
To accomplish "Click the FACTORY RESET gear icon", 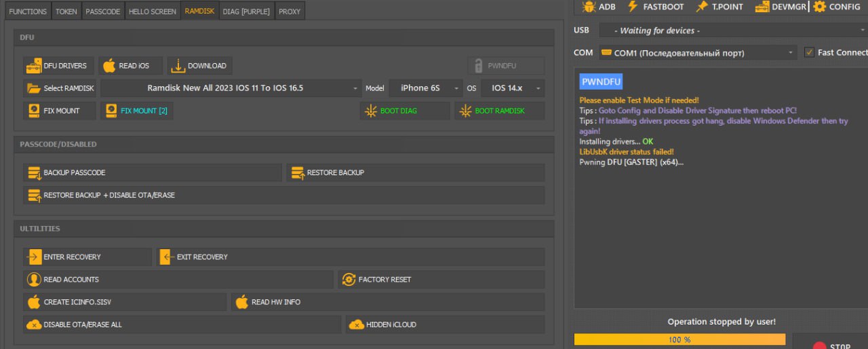I will pos(349,279).
